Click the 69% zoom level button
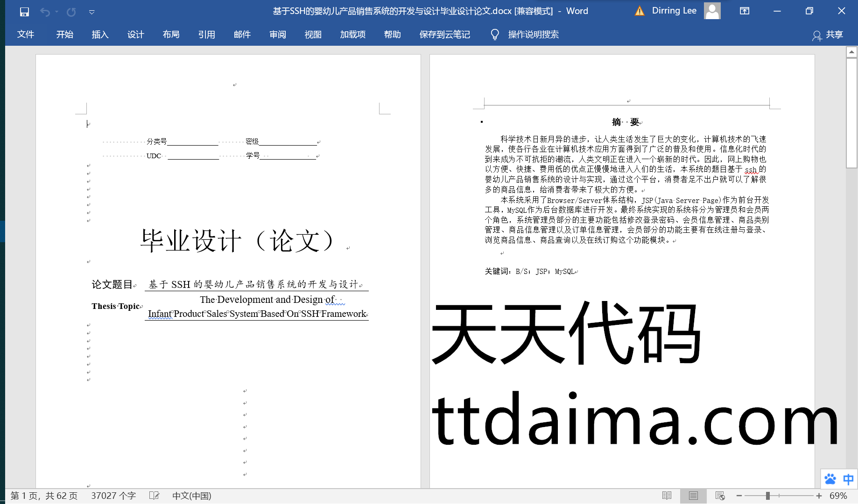Screen dimensions: 858x504 pos(838,496)
